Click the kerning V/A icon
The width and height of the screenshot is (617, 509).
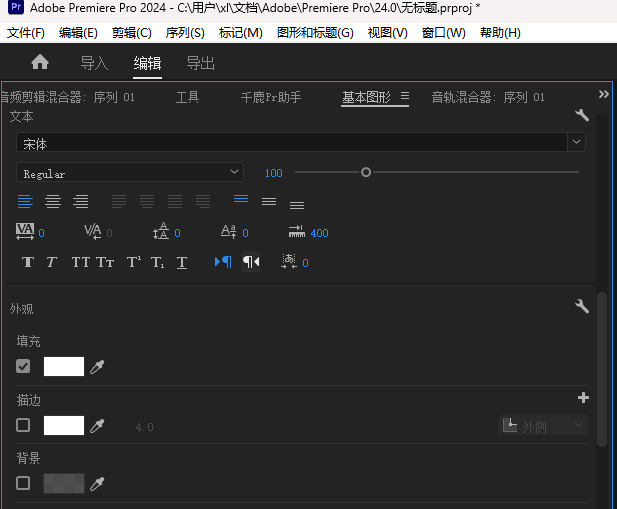coord(93,231)
